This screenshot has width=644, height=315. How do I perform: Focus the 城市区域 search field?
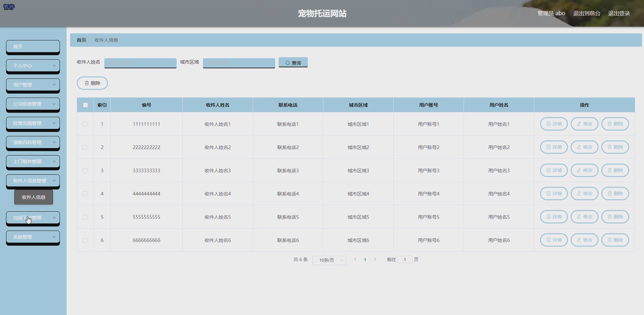point(239,63)
